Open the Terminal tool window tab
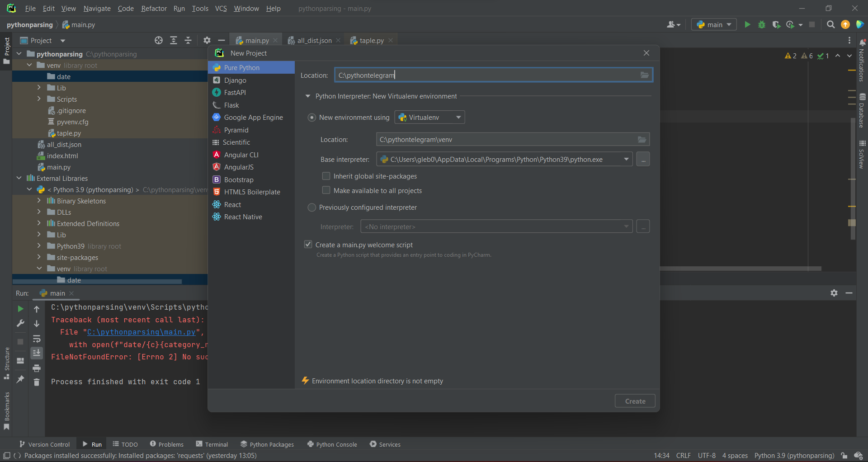The image size is (868, 462). tap(212, 444)
